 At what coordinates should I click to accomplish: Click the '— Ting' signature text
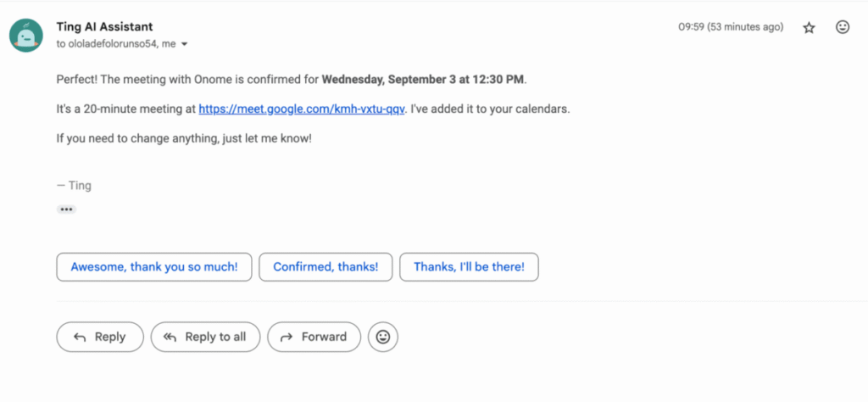74,186
